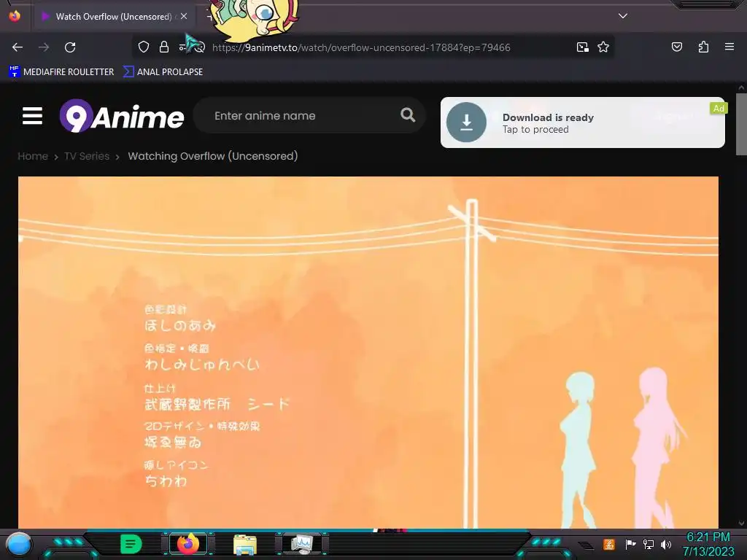
Task: Click the video player area
Action: 368,352
